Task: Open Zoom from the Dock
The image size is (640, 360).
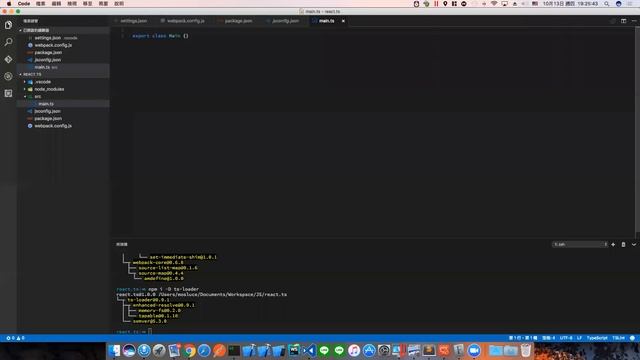Action: [474, 350]
